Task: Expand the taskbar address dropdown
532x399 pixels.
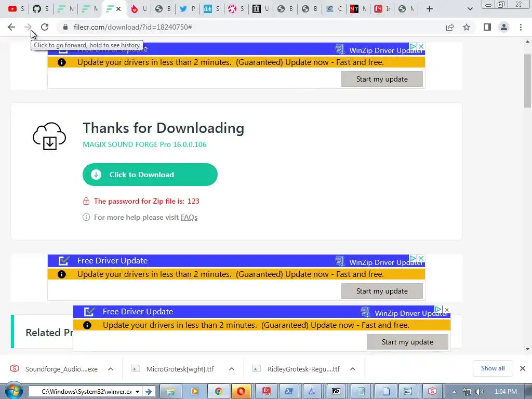Action: point(137,392)
